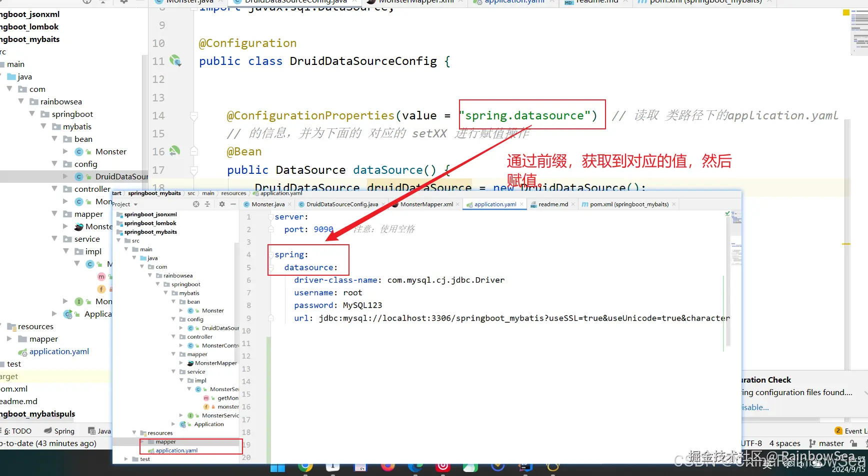Click the read-only lock icon in the status bar
868x476 pixels.
[x=853, y=444]
